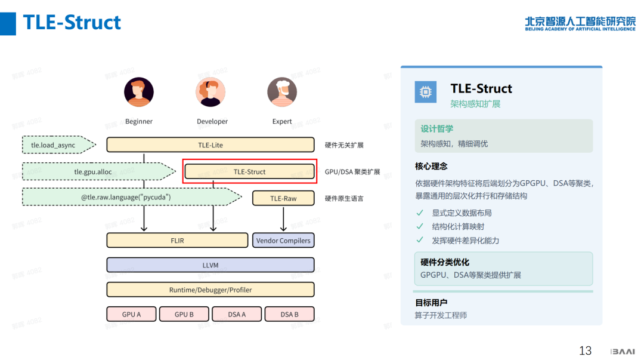Image resolution: width=644 pixels, height=363 pixels.
Task: Click the Developer avatar icon
Action: [x=210, y=92]
